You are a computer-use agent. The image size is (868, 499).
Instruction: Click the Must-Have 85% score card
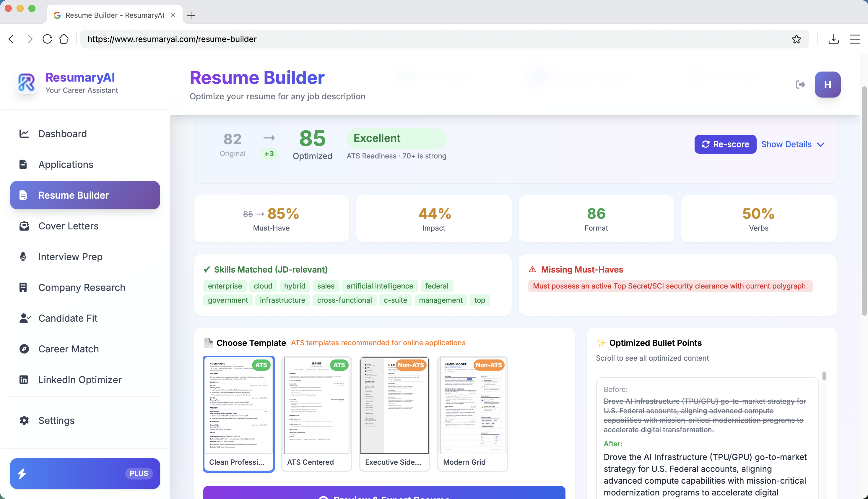[272, 219]
